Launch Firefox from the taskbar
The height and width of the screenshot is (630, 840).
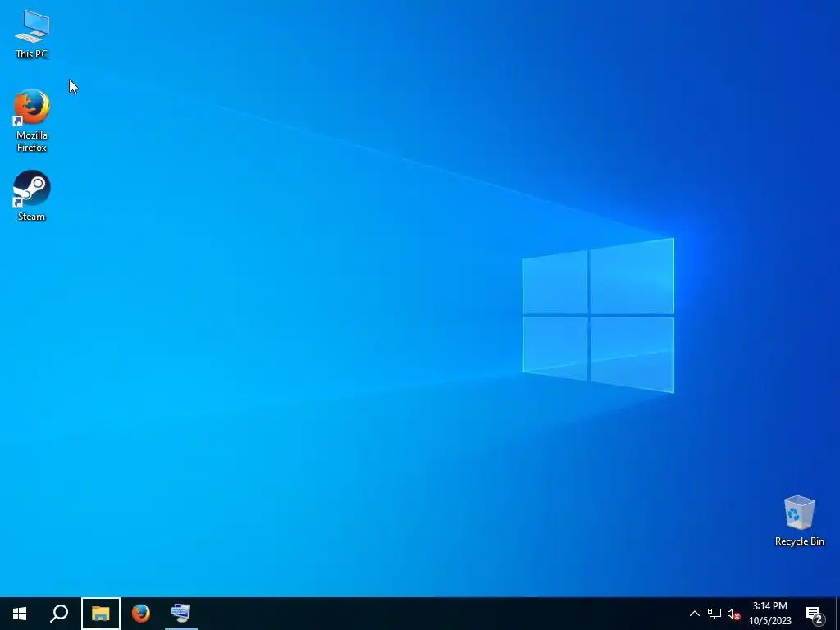click(x=141, y=614)
